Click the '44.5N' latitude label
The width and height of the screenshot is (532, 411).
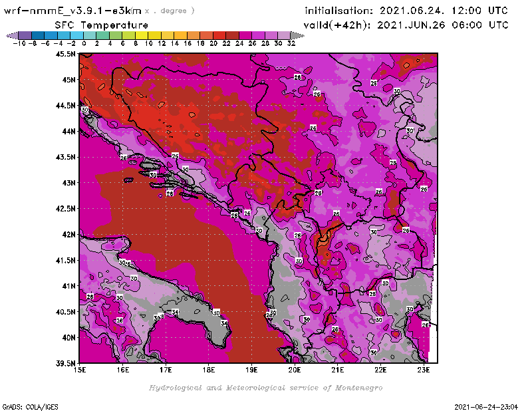(65, 106)
